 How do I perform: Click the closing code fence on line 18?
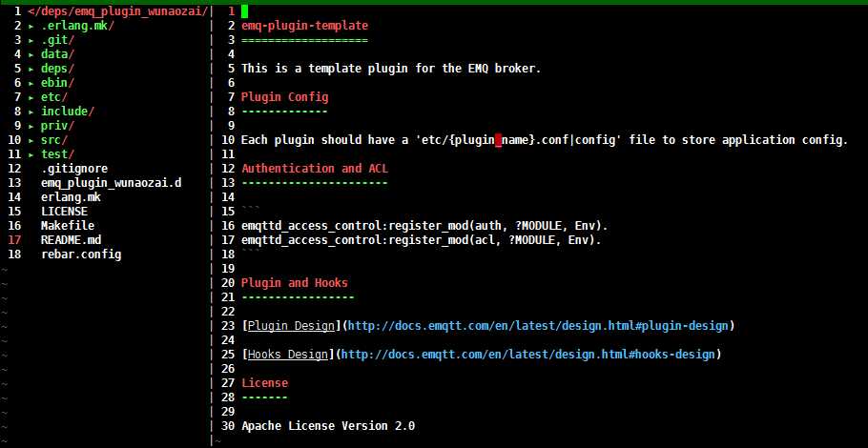(251, 252)
